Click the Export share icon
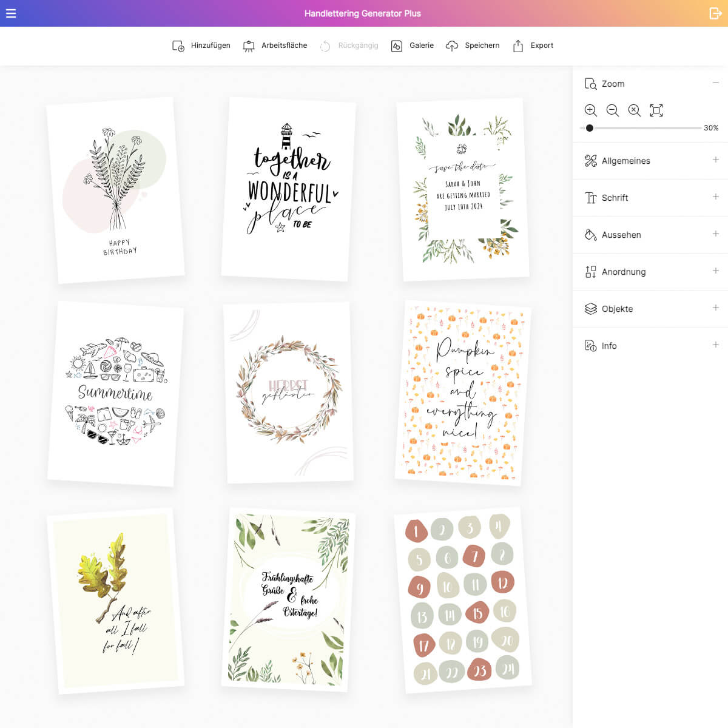This screenshot has height=728, width=728. (x=518, y=46)
